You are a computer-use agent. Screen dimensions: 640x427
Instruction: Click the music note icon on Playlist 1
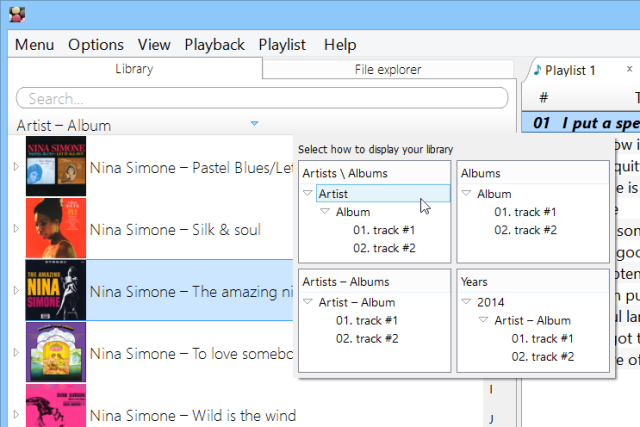point(538,70)
